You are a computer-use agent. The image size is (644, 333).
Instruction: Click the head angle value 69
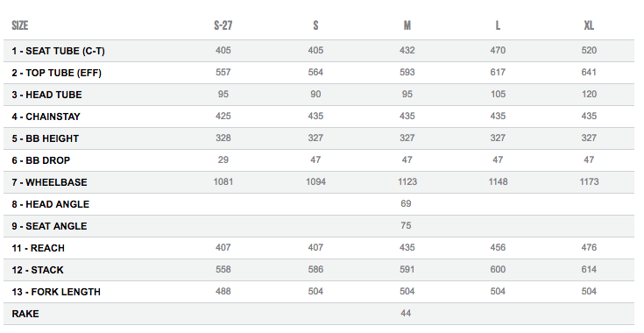406,203
